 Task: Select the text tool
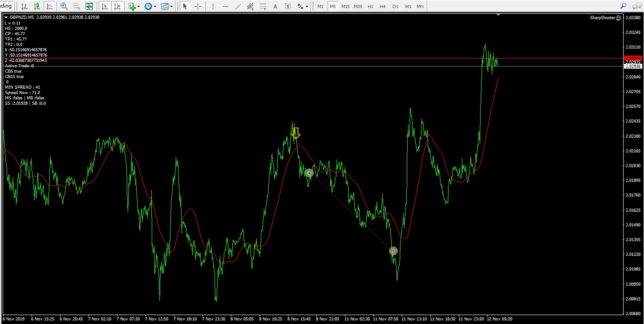(x=275, y=6)
